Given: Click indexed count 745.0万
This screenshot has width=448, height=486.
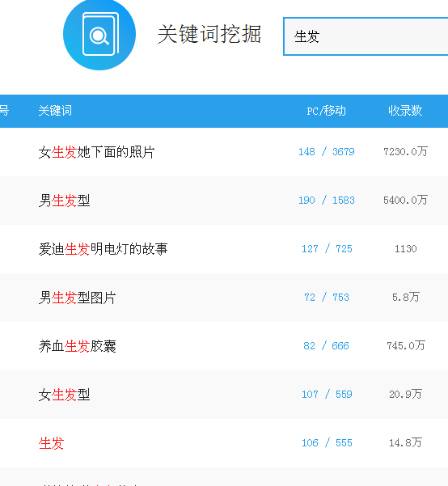Looking at the screenshot, I should tap(405, 345).
